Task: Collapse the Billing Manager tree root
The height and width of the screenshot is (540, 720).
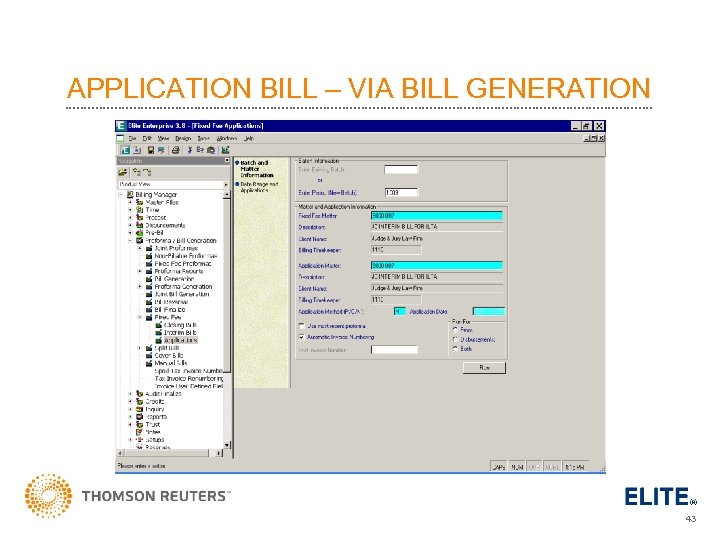Action: [121, 195]
